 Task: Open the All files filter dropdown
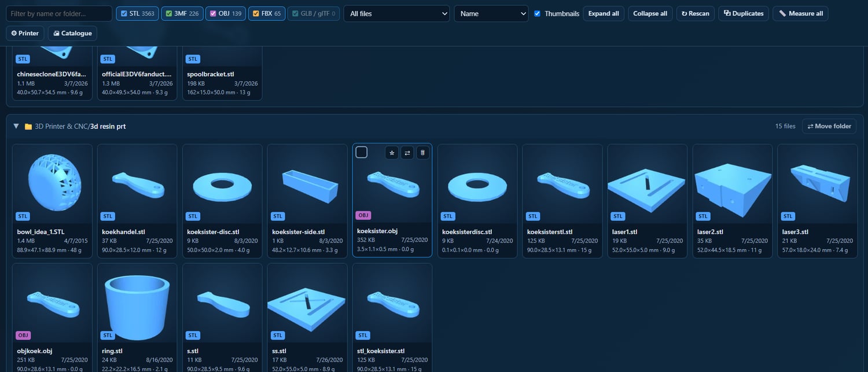(x=397, y=13)
